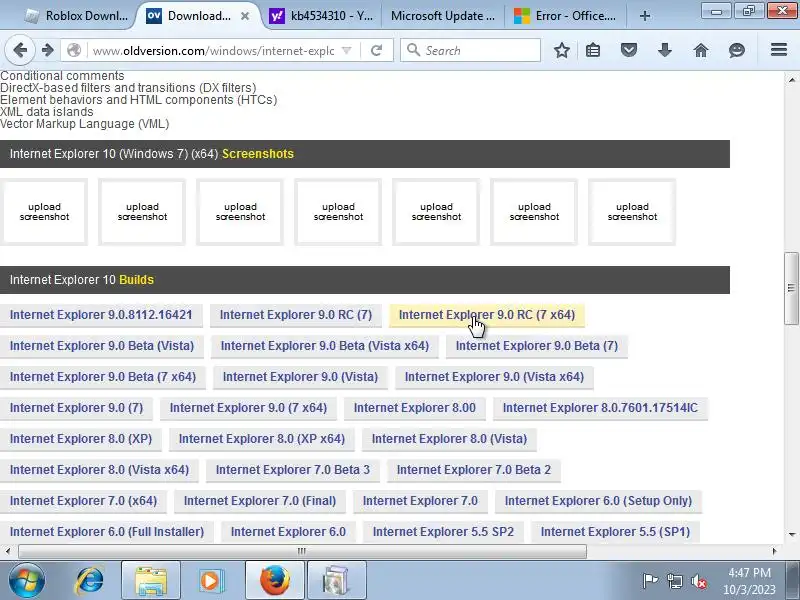800x600 pixels.
Task: Open the downloads arrow icon
Action: click(665, 50)
